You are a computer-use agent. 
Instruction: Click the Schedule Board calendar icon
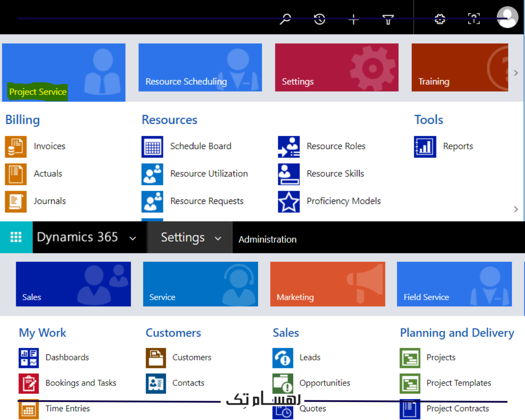(152, 147)
